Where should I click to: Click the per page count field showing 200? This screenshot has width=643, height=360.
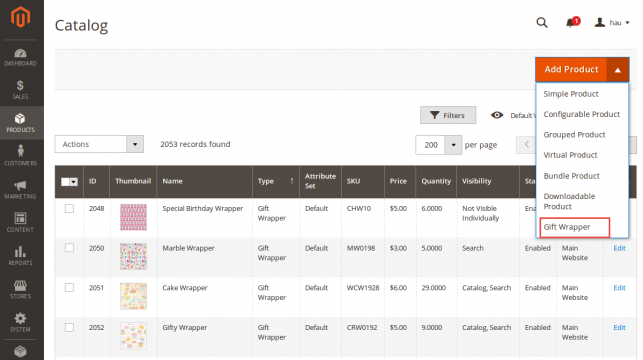pyautogui.click(x=431, y=145)
